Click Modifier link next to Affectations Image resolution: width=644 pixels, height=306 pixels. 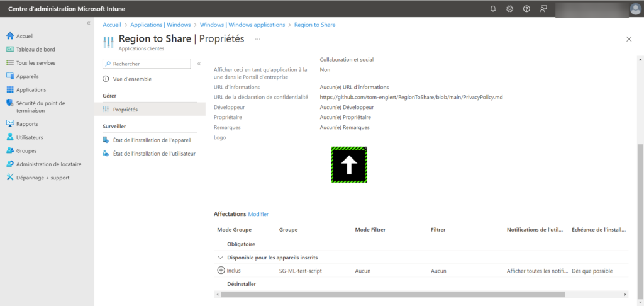[258, 215]
